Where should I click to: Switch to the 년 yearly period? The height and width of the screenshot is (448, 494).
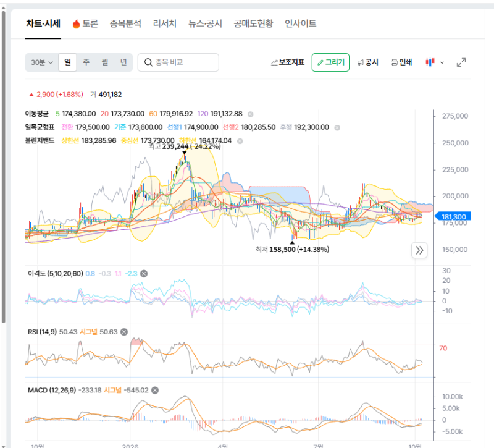(x=124, y=62)
